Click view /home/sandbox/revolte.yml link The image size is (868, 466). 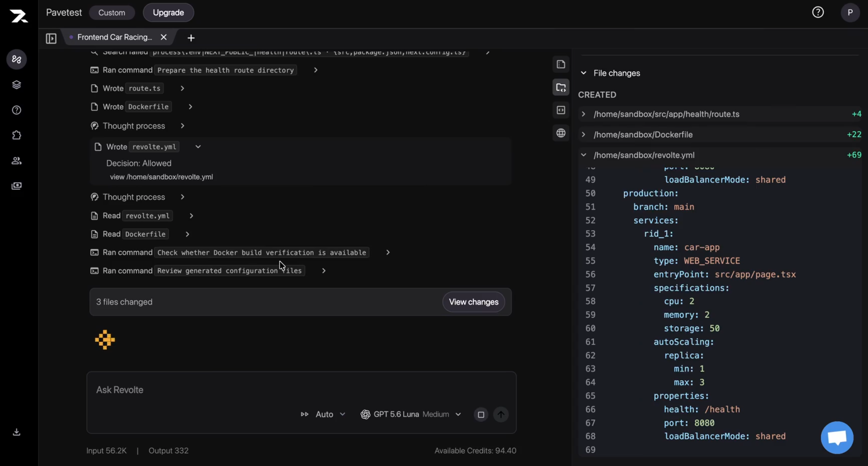coord(161,177)
